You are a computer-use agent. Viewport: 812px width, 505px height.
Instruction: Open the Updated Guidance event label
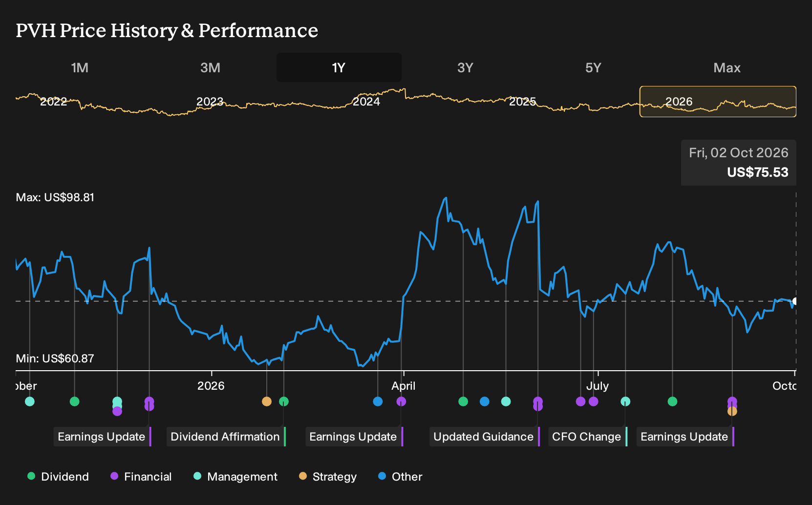[485, 437]
